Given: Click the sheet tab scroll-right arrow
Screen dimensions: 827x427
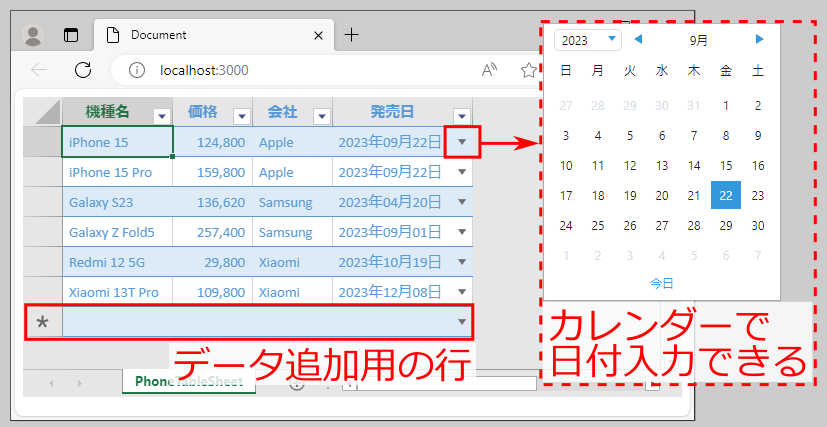Looking at the screenshot, I should click(80, 383).
